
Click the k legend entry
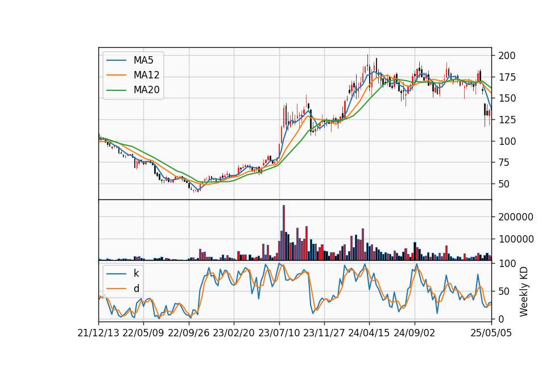click(x=136, y=273)
